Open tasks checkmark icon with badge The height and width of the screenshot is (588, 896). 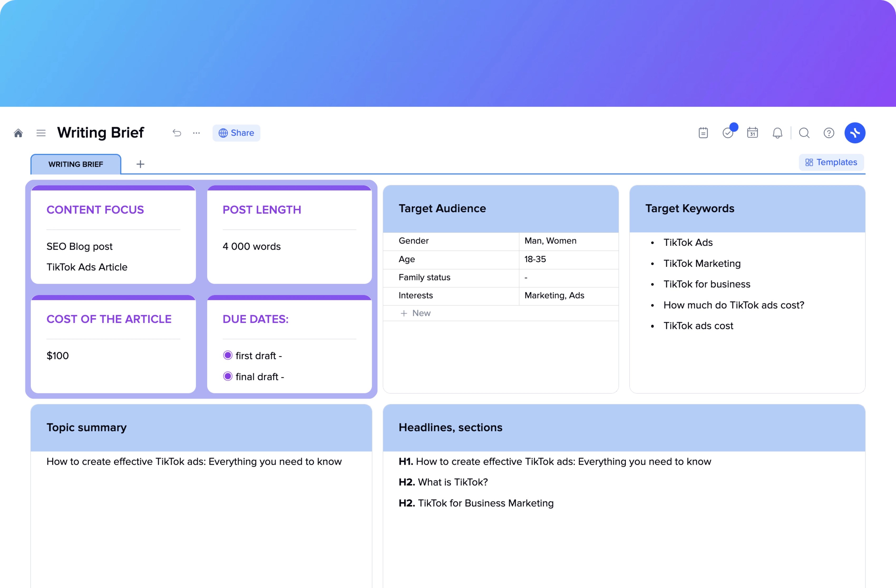[x=728, y=133]
